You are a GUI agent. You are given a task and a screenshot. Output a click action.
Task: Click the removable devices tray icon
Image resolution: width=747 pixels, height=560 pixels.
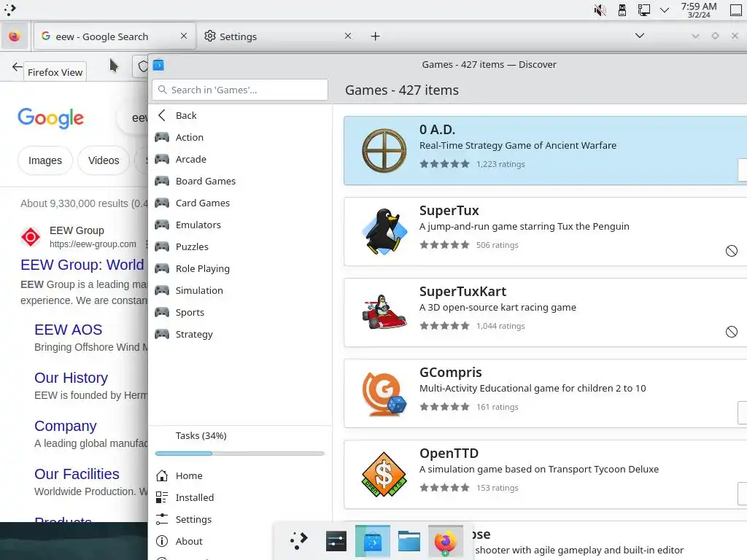[x=622, y=10]
